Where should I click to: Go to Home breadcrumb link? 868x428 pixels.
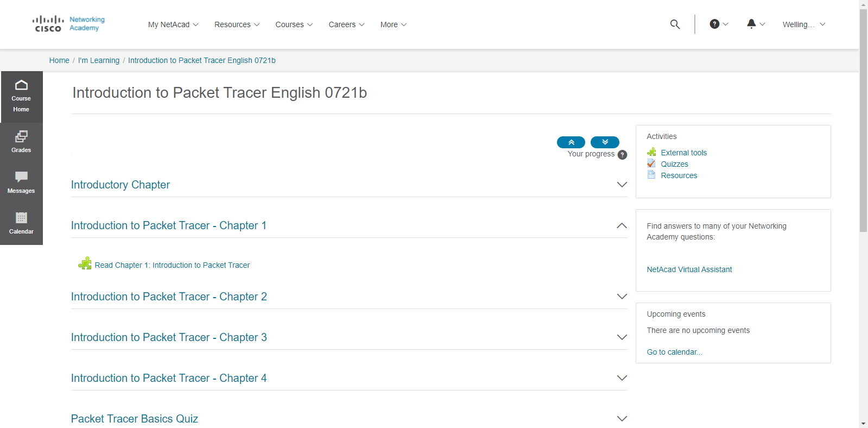pyautogui.click(x=59, y=60)
